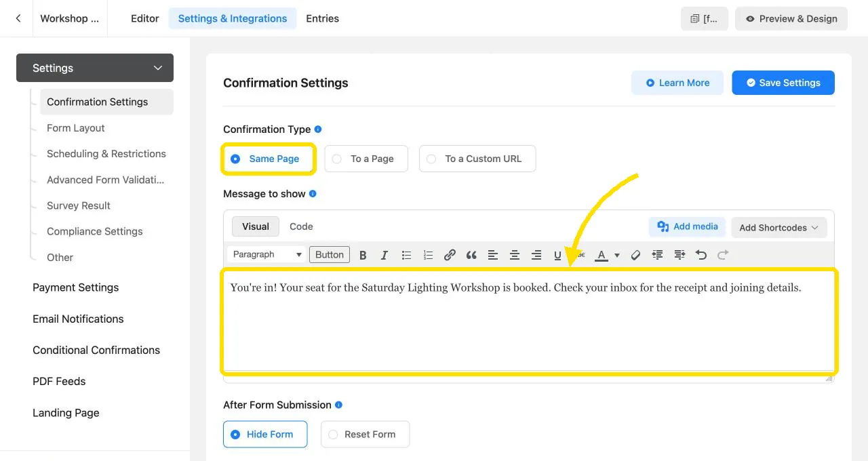Toggle italic formatting in the editor toolbar
Viewport: 868px width, 461px height.
pyautogui.click(x=384, y=255)
